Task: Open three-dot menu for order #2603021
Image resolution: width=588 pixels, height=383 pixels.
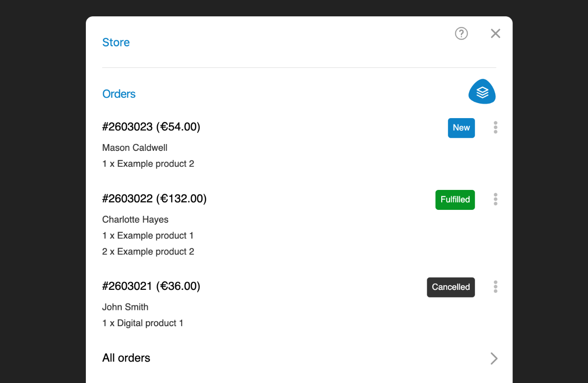Action: pos(495,287)
